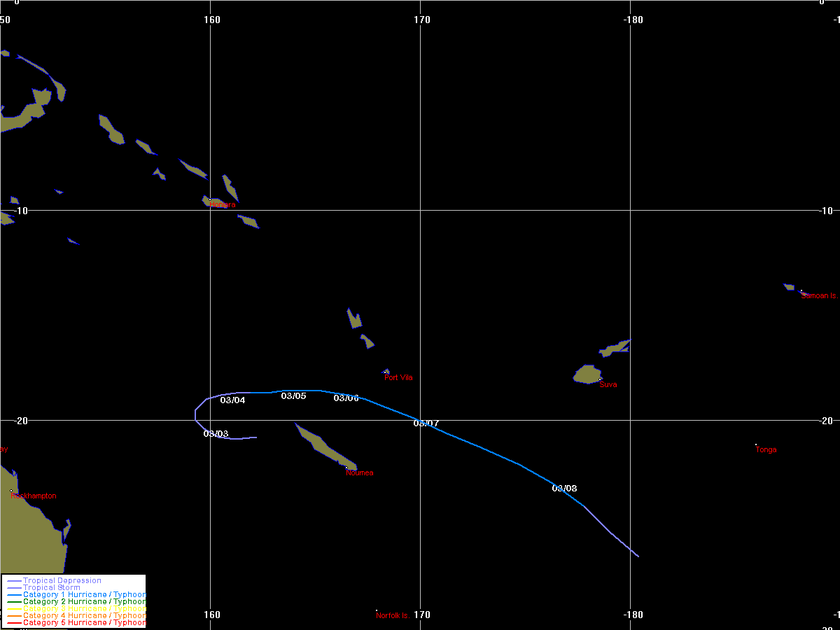
Task: Click the Norfolk Is. label
Action: pyautogui.click(x=393, y=616)
